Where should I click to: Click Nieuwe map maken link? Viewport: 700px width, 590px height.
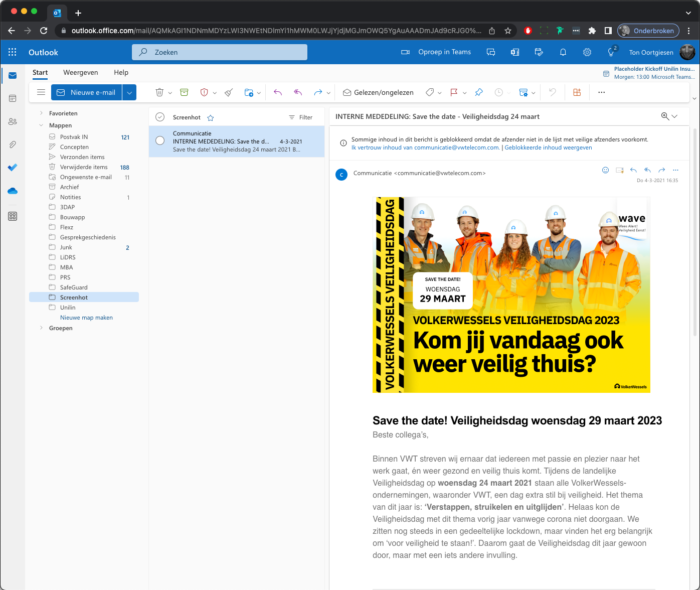pyautogui.click(x=86, y=318)
